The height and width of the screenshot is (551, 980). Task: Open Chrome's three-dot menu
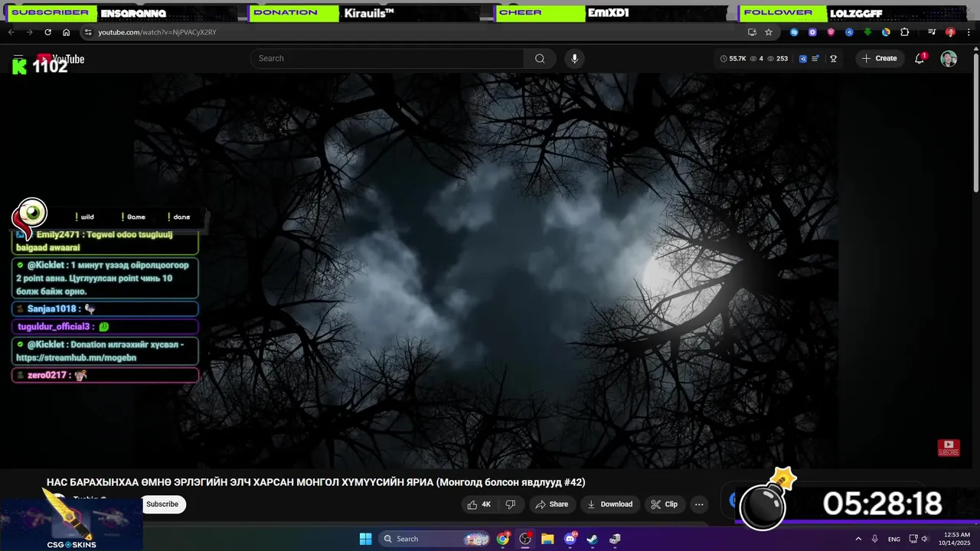967,32
